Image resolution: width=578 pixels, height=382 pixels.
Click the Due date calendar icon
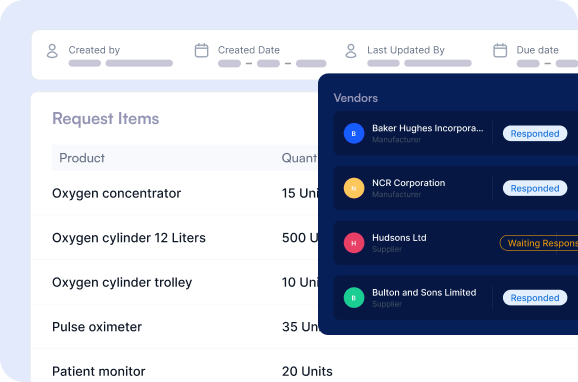click(x=500, y=51)
